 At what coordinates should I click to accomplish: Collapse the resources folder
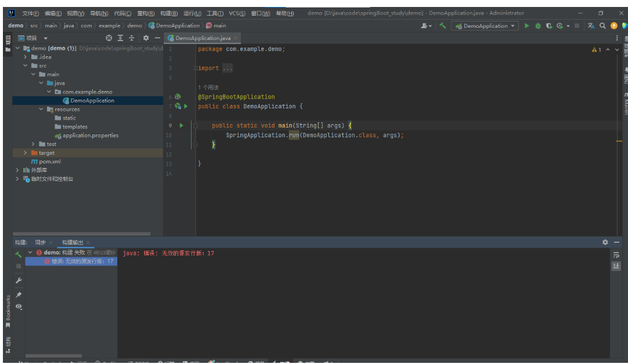click(x=41, y=109)
